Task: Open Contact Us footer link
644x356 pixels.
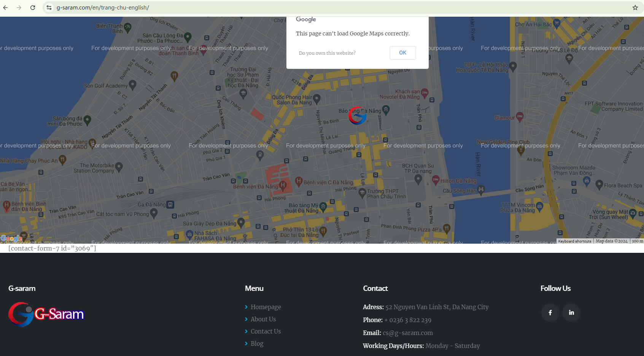Action: tap(266, 331)
